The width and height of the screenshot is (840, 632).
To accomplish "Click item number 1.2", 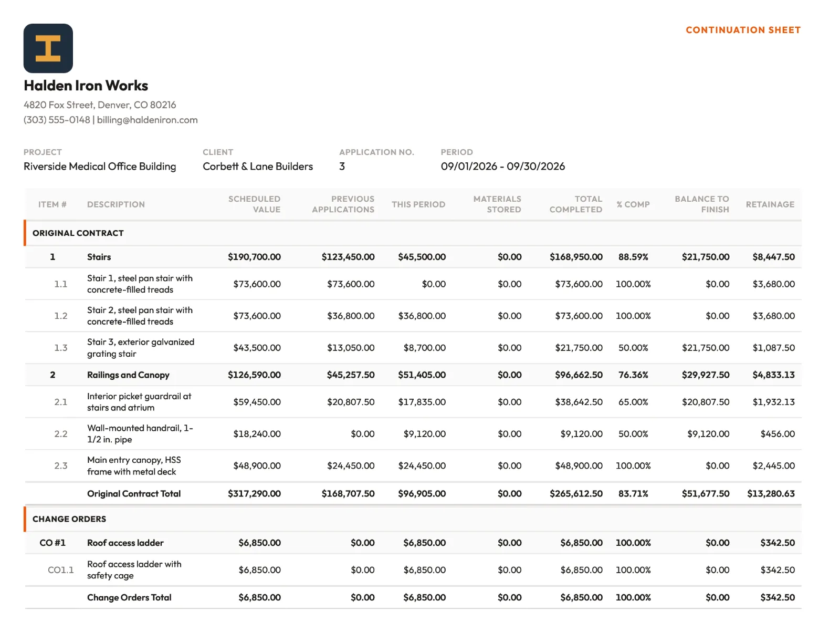I will [61, 316].
